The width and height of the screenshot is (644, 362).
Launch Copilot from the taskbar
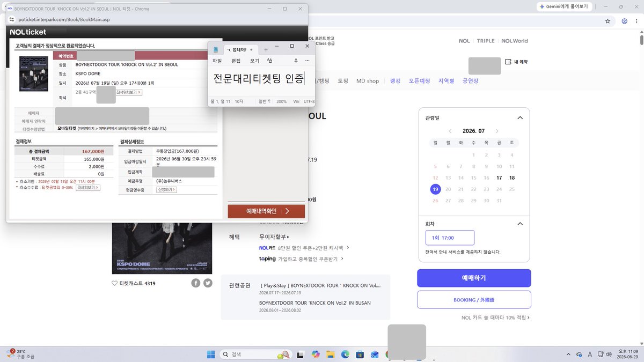[x=316, y=354]
